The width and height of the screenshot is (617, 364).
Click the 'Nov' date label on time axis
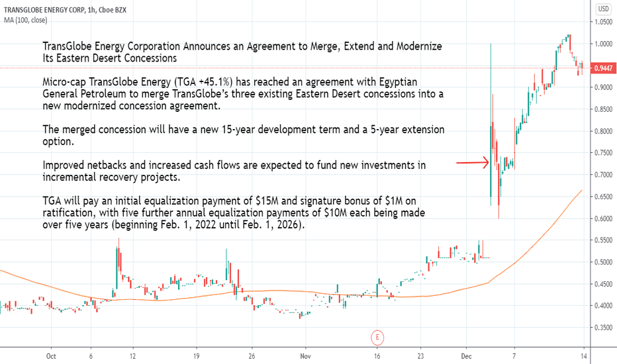[x=305, y=356]
